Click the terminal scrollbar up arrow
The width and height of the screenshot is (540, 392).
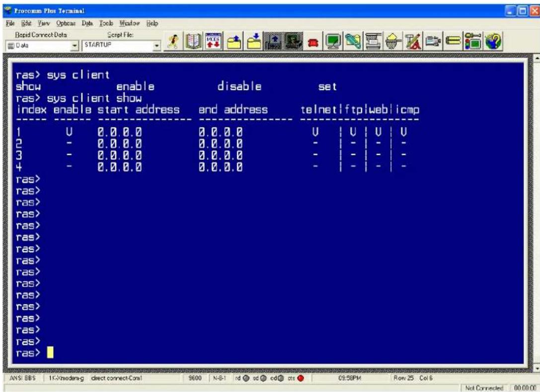(x=536, y=58)
